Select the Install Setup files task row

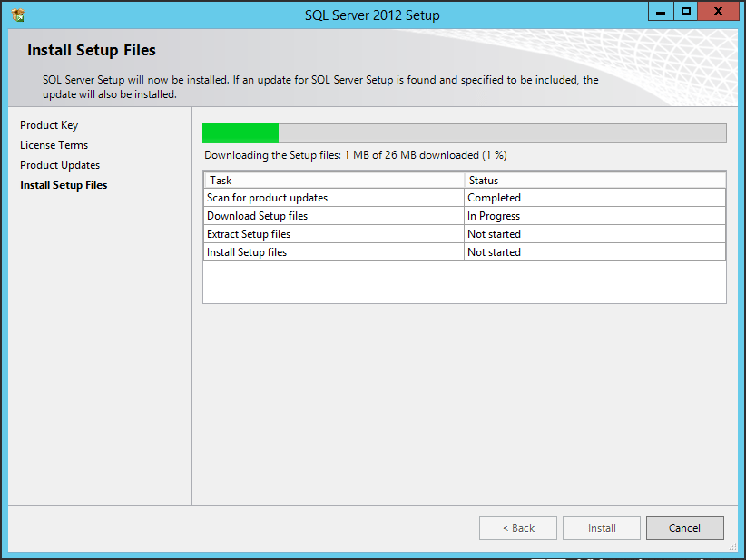point(247,252)
